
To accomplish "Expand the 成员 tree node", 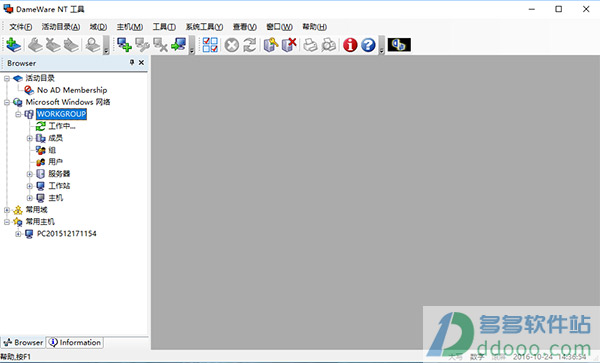I will [x=29, y=138].
